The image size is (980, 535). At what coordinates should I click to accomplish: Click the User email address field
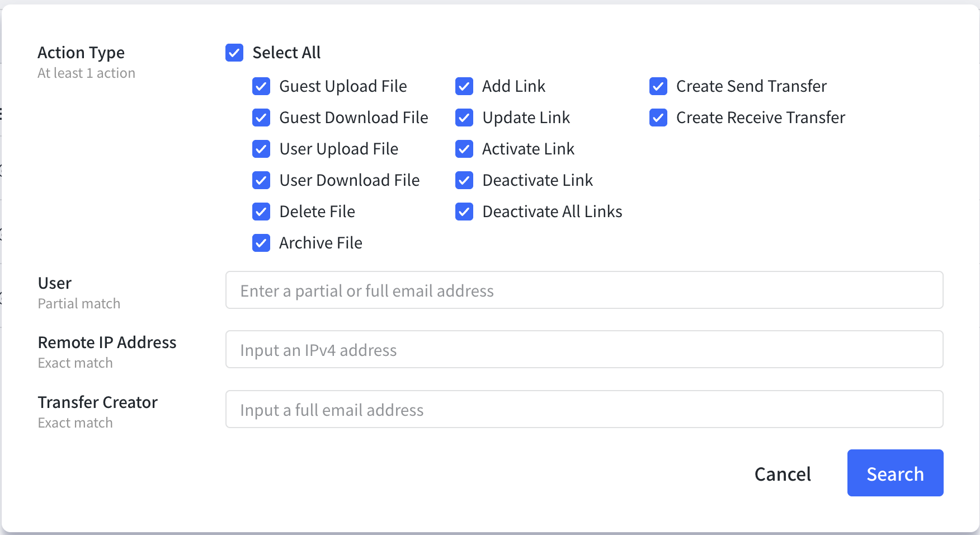point(584,290)
